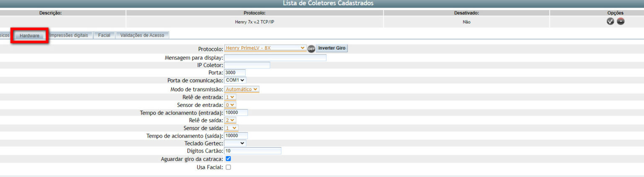Open the Facial tab
Image resolution: width=644 pixels, height=177 pixels.
click(x=104, y=36)
